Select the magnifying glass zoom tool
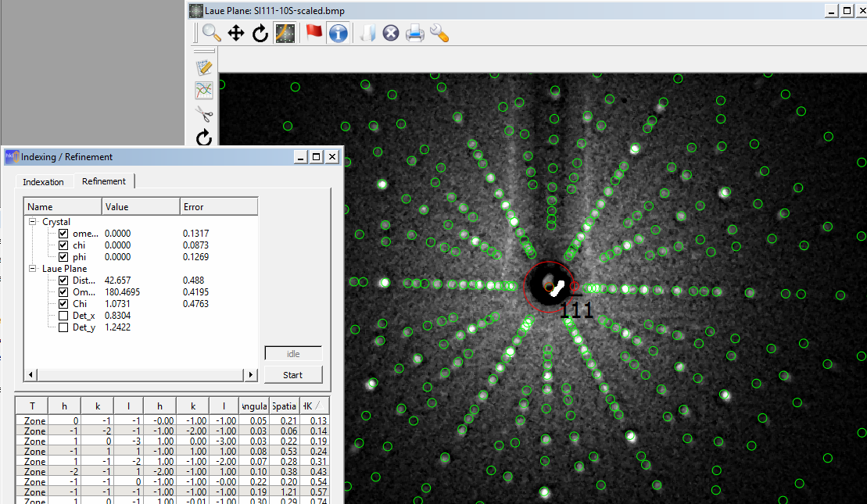867x504 pixels. click(212, 33)
